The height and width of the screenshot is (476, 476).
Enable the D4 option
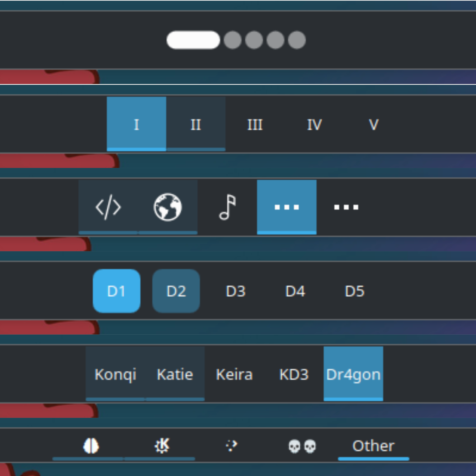tap(295, 291)
